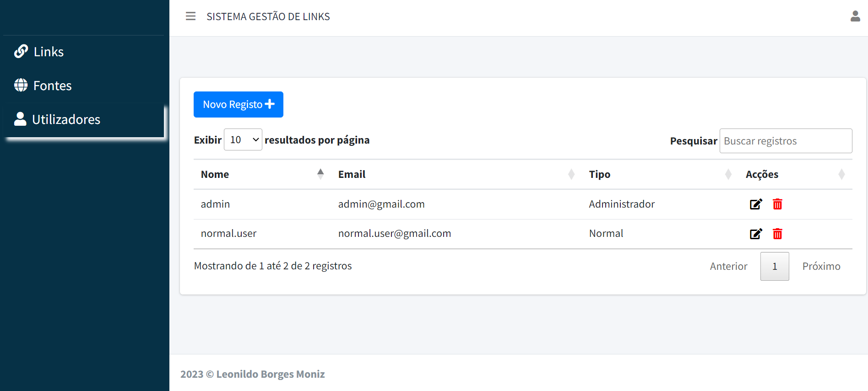868x391 pixels.
Task: Click the user profile icon top right
Action: click(x=855, y=16)
